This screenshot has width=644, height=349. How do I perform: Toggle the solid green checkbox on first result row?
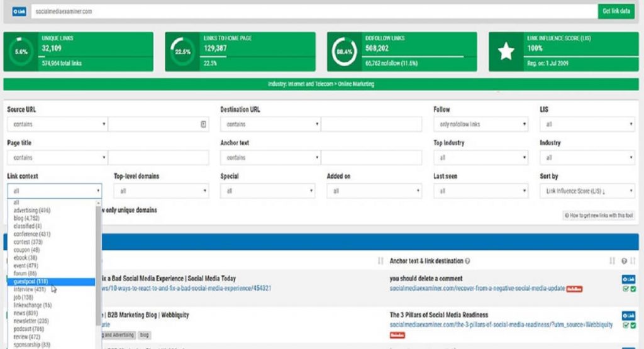tap(633, 289)
